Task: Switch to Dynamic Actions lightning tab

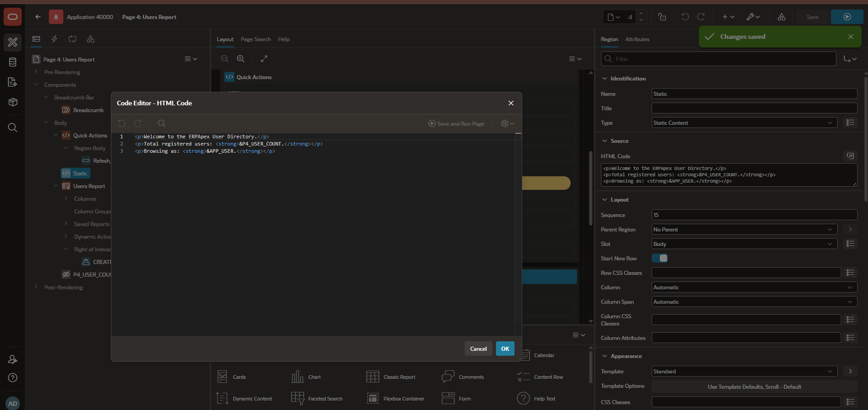Action: point(54,39)
